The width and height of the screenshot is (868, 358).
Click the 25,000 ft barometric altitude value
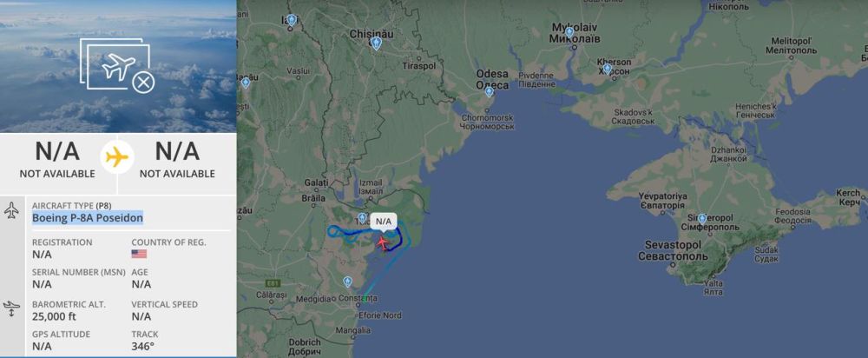(54, 316)
